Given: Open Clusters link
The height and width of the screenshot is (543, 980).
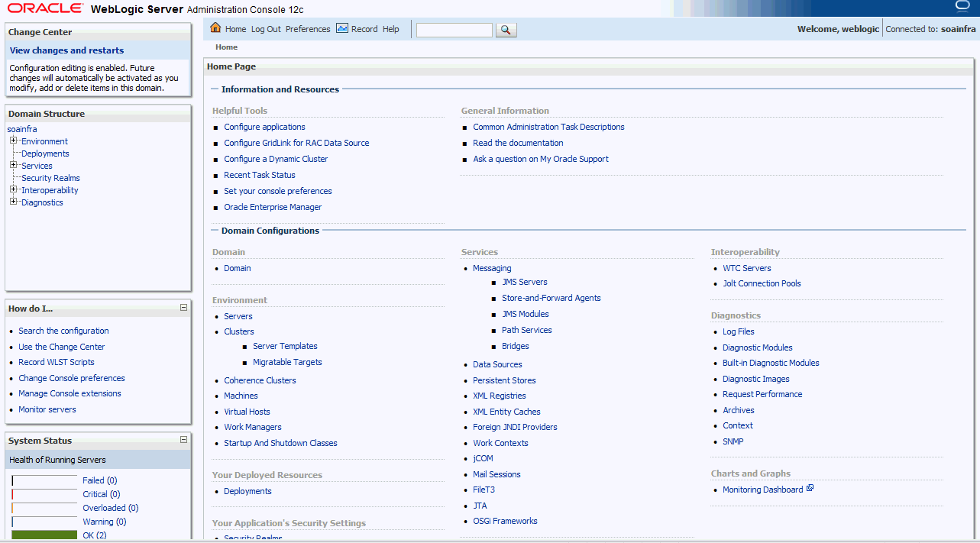Looking at the screenshot, I should pyautogui.click(x=239, y=331).
